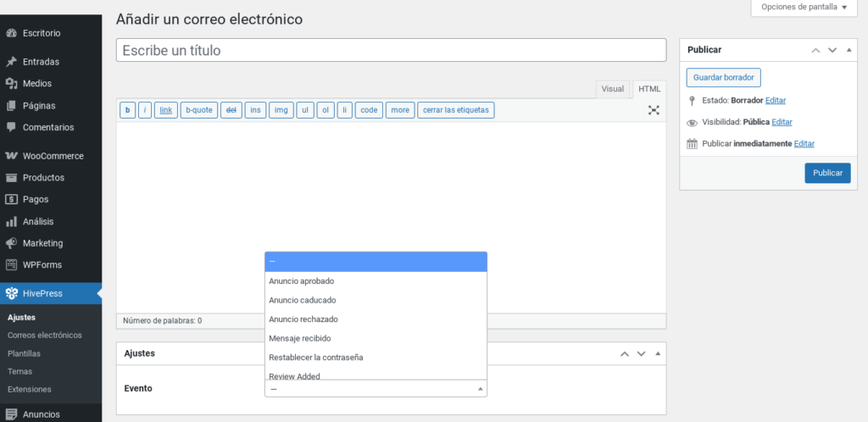
Task: Switch to the Visual editor tab
Action: [x=612, y=89]
